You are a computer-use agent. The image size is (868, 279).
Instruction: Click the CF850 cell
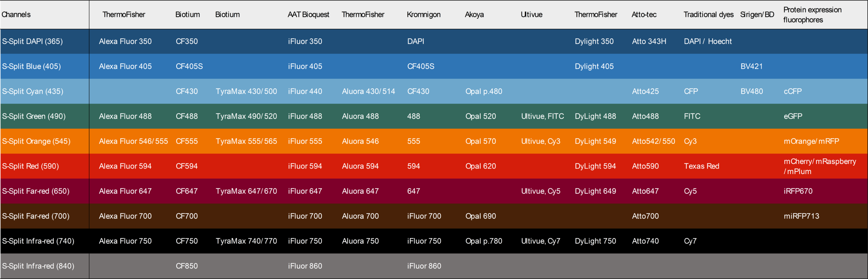click(186, 266)
